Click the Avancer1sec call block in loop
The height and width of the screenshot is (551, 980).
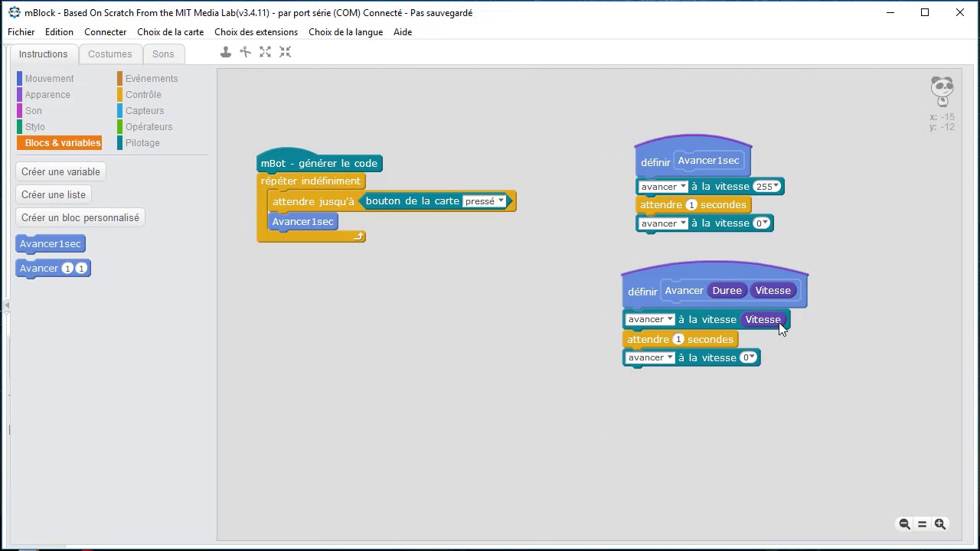(x=303, y=222)
